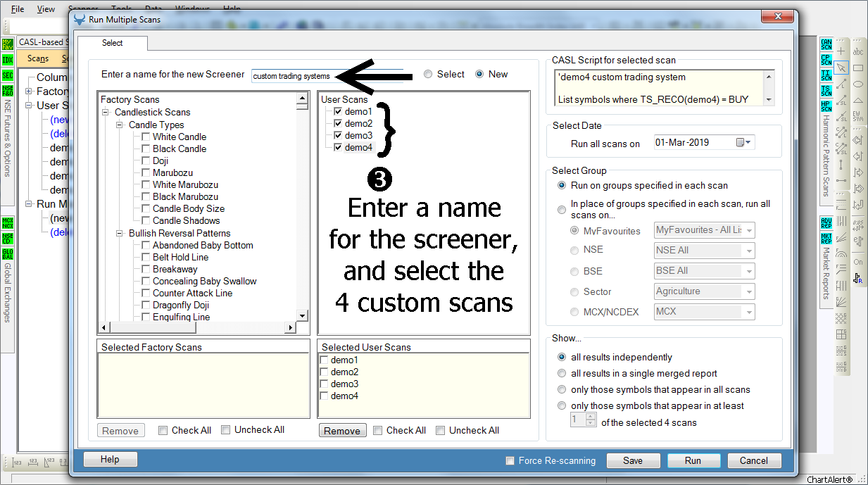Check the White Candle factory scan

[146, 137]
